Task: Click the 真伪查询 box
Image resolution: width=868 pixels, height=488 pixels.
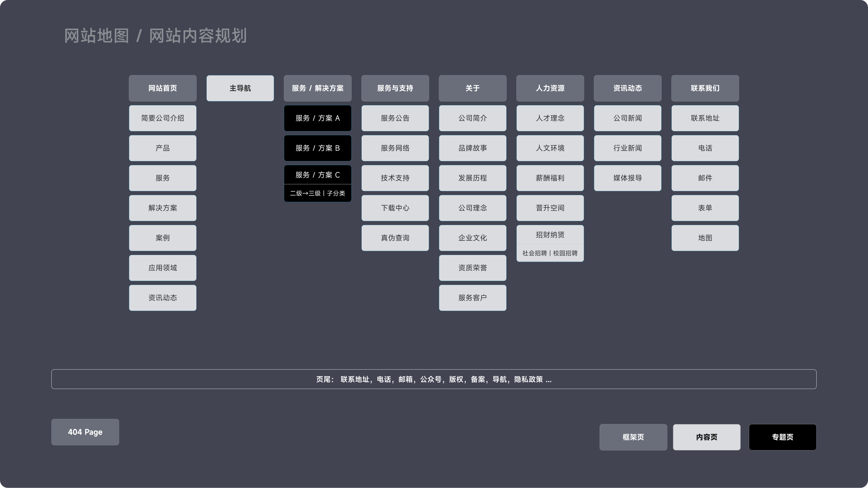Action: coord(395,238)
